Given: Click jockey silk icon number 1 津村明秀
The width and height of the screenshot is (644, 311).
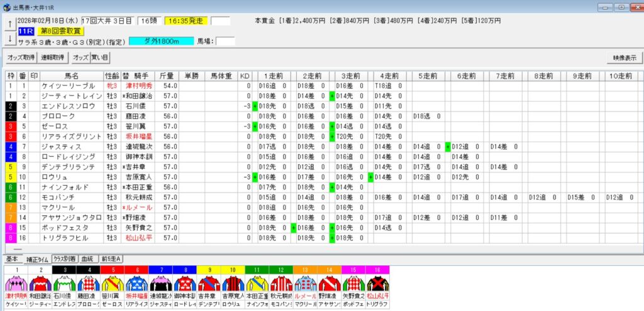Looking at the screenshot, I should [x=16, y=283].
